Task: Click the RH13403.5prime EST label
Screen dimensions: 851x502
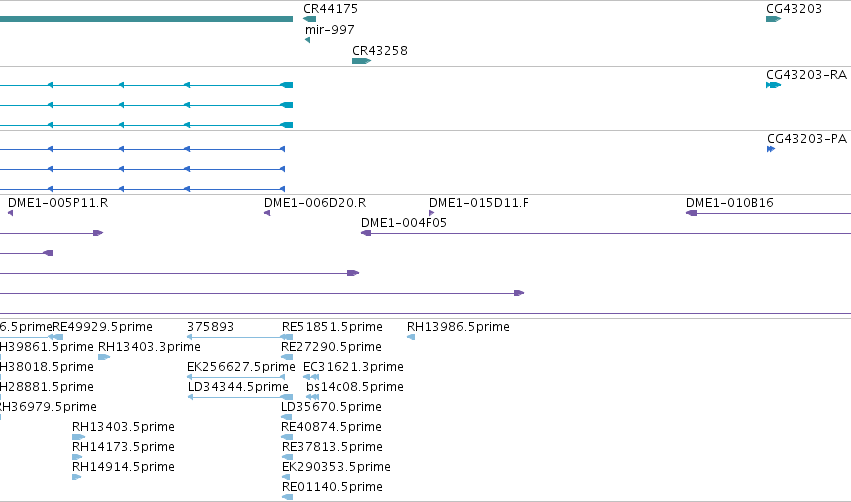Action: click(123, 427)
